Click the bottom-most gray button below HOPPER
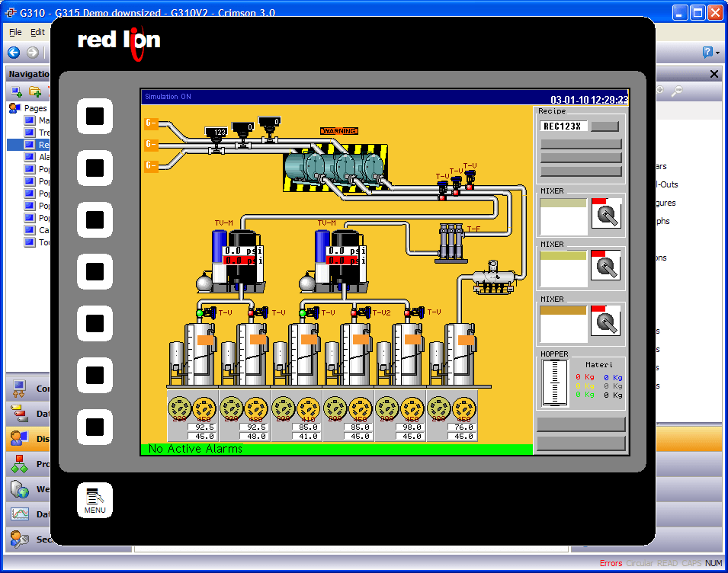 pyautogui.click(x=581, y=443)
